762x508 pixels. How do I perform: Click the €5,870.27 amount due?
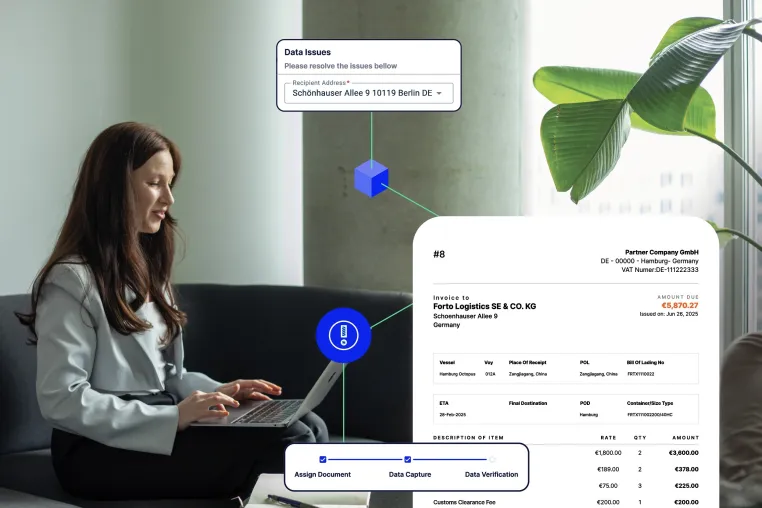[680, 305]
